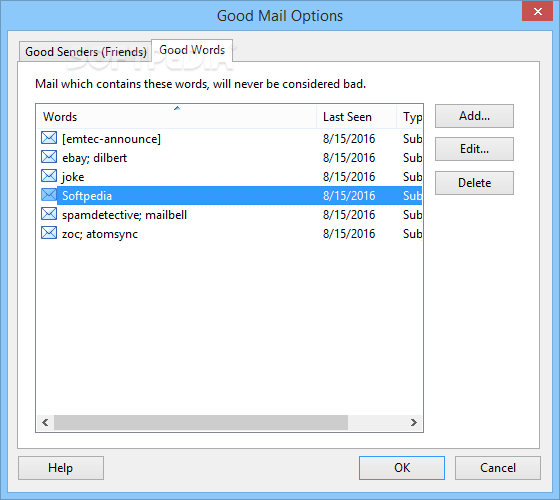560x500 pixels.
Task: Click Last Seen date of zoc; atomsync row
Action: point(349,234)
